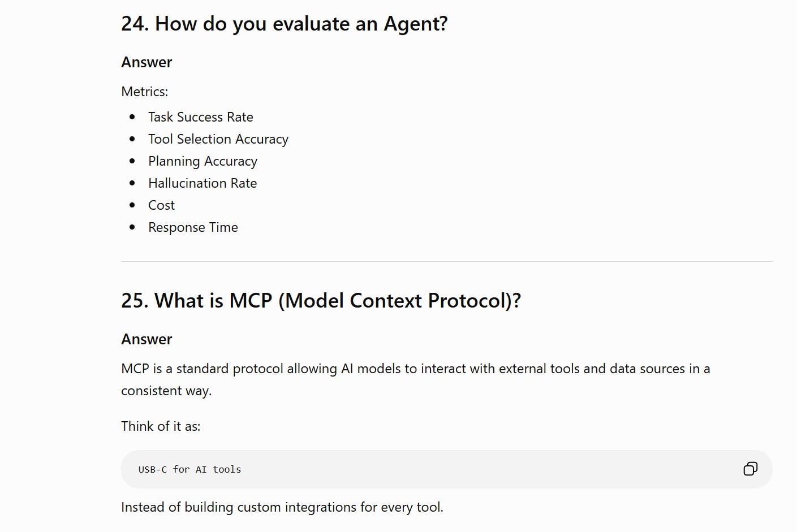Click the Cost list item

tap(161, 205)
